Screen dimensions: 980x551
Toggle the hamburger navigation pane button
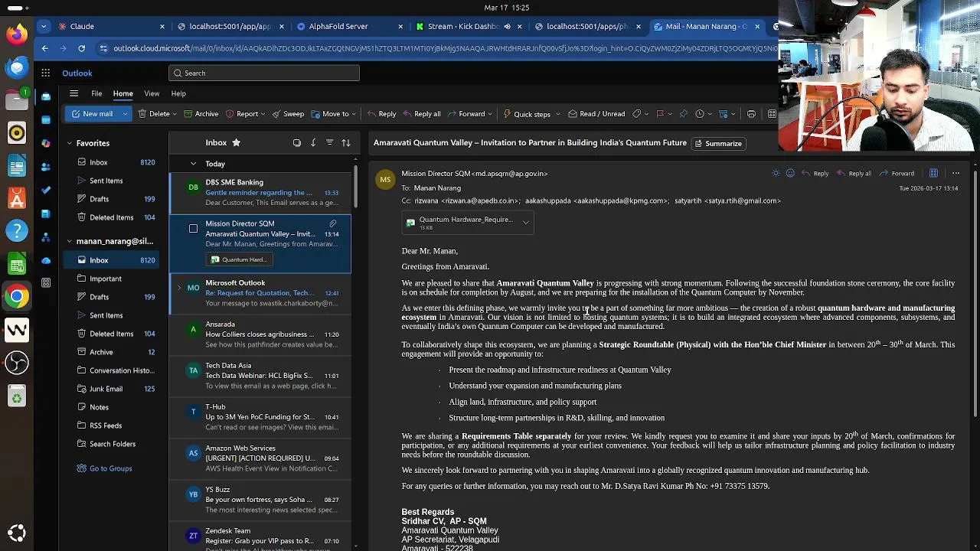(73, 93)
